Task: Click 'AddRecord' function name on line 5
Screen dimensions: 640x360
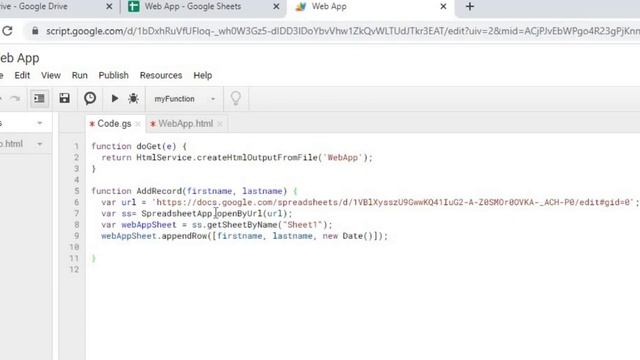Action: click(x=159, y=191)
